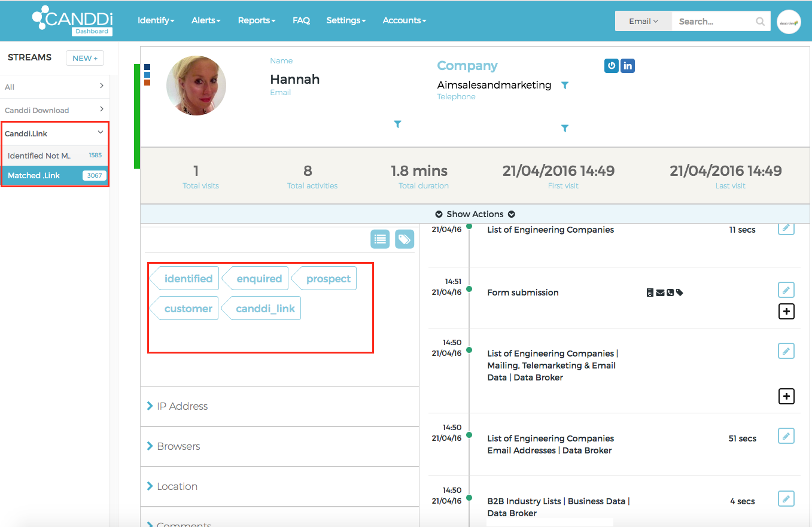Viewport: 812px width, 527px height.
Task: Click the filter icon below Telephone
Action: coord(565,128)
